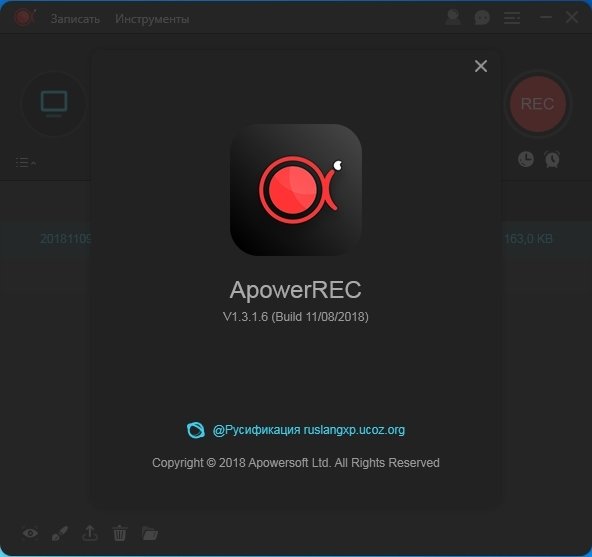Click the user account icon in the title bar
This screenshot has width=592, height=557.
[453, 17]
